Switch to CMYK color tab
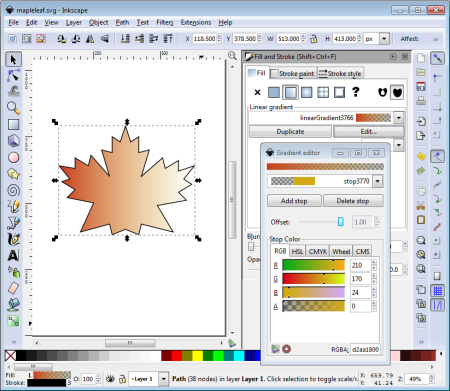Image resolution: width=450 pixels, height=391 pixels. tap(318, 251)
